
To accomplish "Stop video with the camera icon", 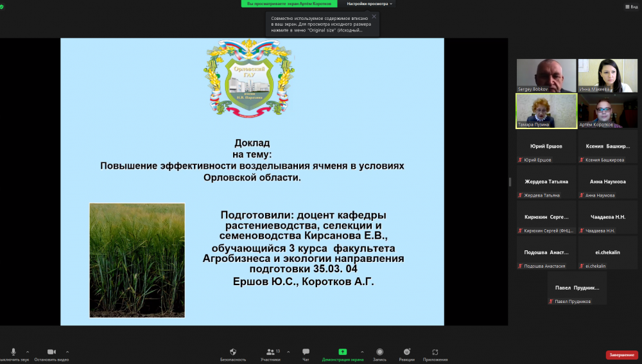I will (51, 352).
